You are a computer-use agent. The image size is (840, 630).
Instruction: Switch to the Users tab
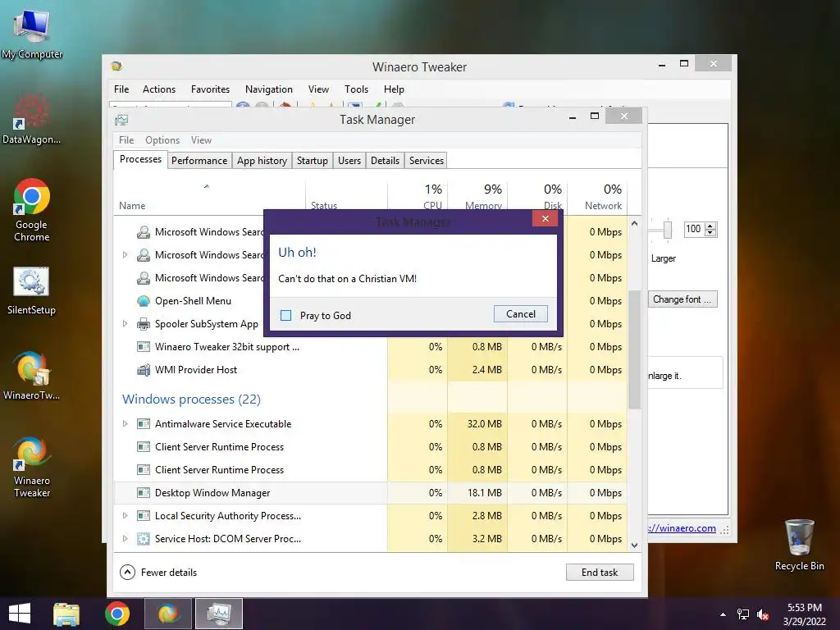pos(349,161)
